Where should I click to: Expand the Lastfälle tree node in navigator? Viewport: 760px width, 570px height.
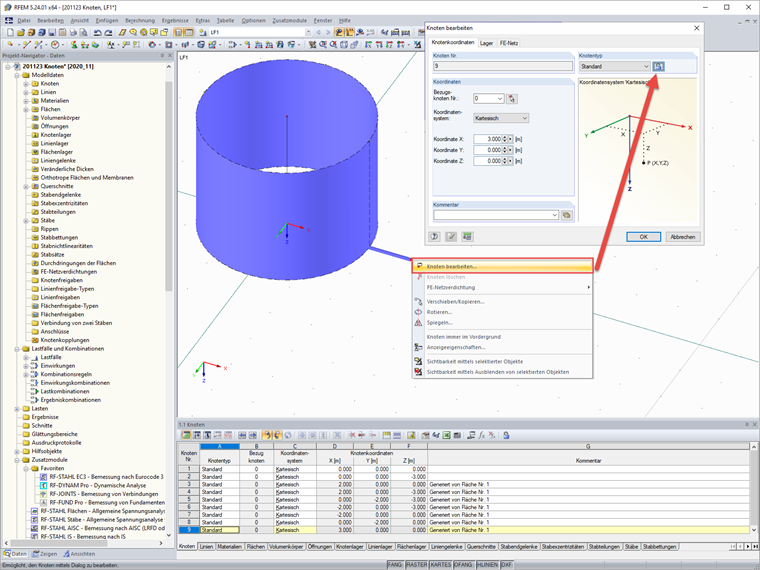(26, 357)
